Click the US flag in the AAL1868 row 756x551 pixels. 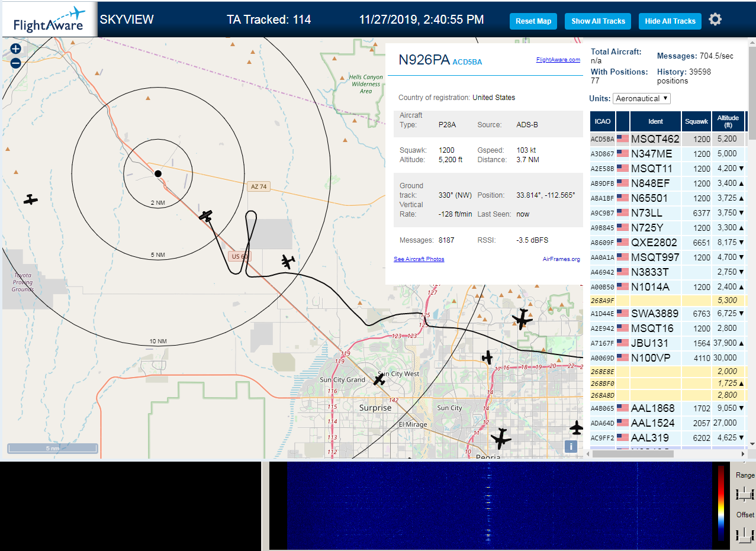click(x=623, y=408)
